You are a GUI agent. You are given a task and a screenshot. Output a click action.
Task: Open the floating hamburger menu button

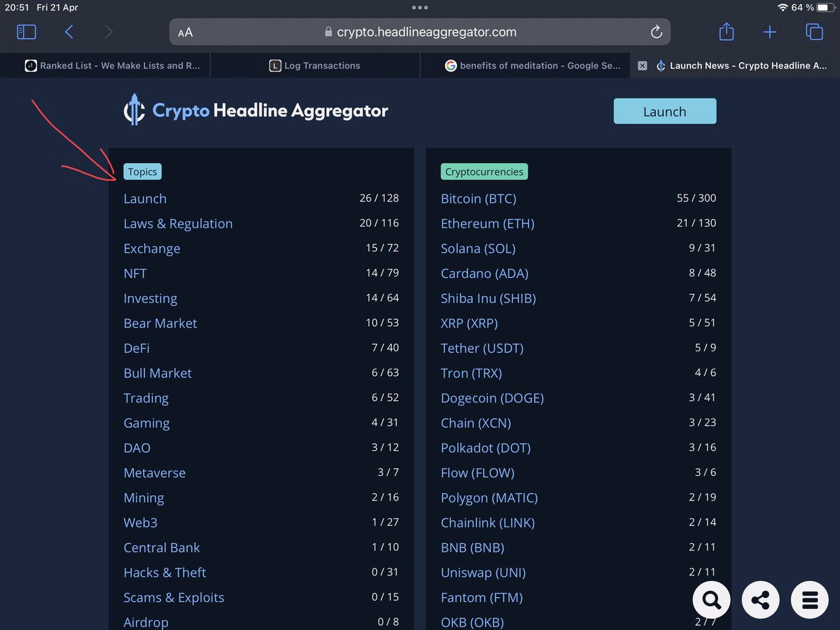[x=810, y=600]
